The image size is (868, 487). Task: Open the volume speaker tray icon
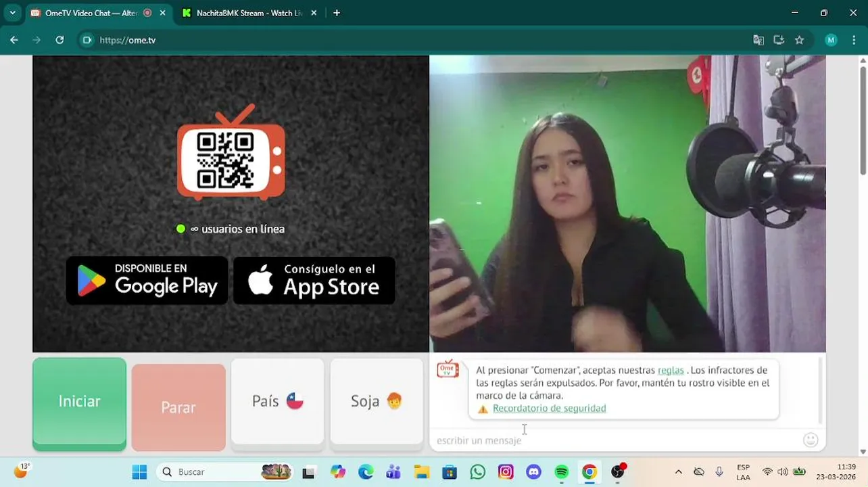point(783,471)
